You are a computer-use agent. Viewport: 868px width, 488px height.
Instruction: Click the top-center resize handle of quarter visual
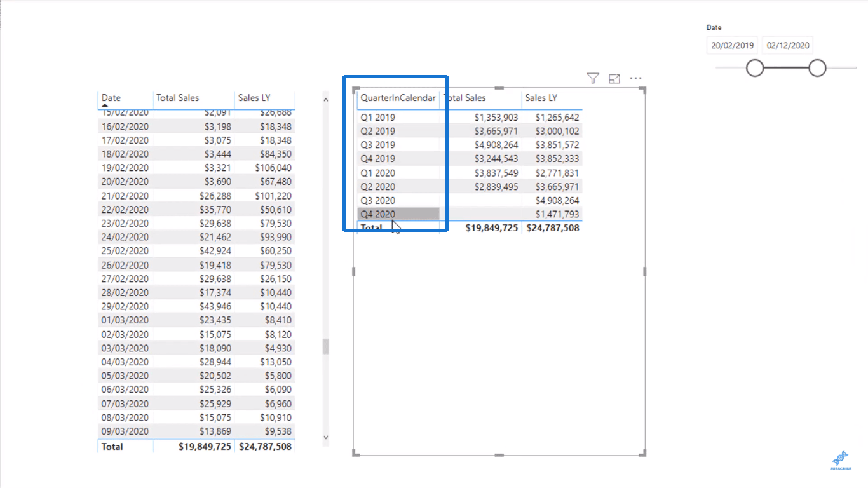tap(499, 88)
